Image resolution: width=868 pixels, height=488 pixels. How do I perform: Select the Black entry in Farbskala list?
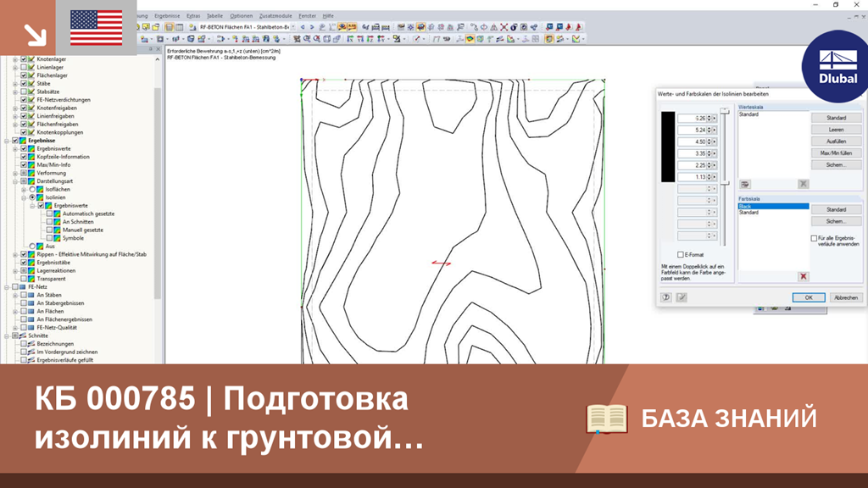click(x=773, y=207)
